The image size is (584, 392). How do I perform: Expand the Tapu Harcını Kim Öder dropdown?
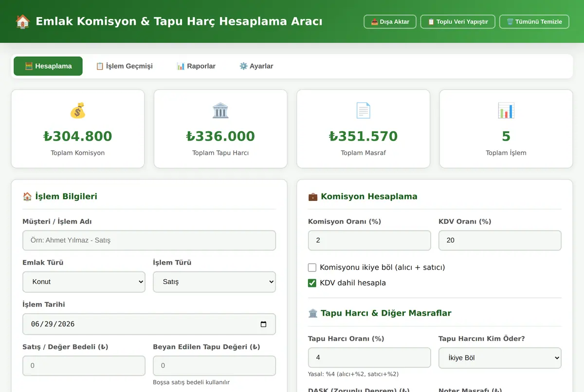coord(500,357)
